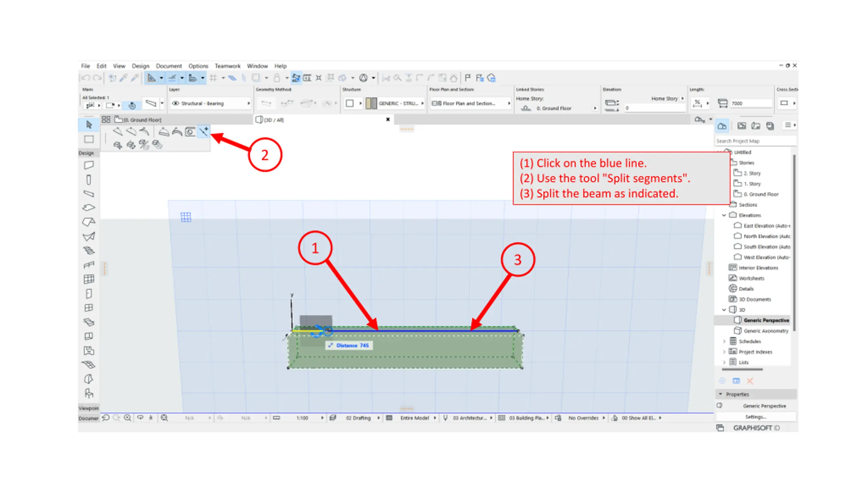868x488 pixels.
Task: Toggle the grid display icon in toolbar
Action: pos(213,78)
